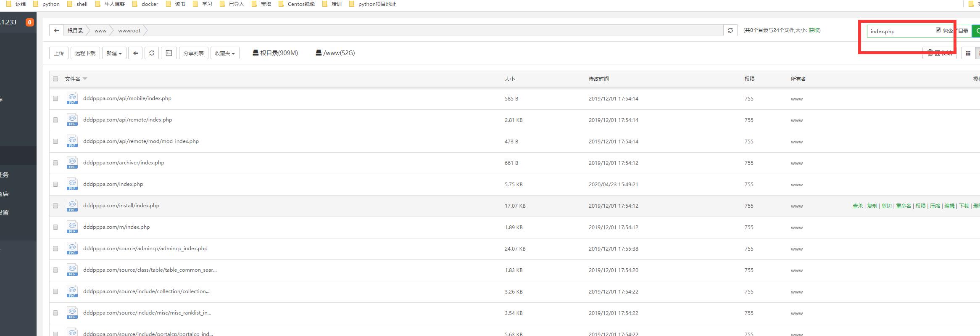
Task: Expand the 新建 dropdown
Action: click(114, 53)
